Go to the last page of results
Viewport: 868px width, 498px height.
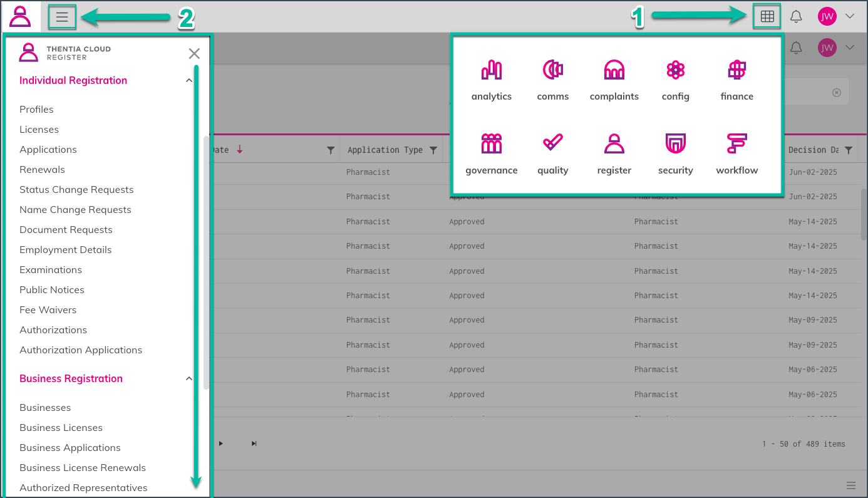click(254, 444)
